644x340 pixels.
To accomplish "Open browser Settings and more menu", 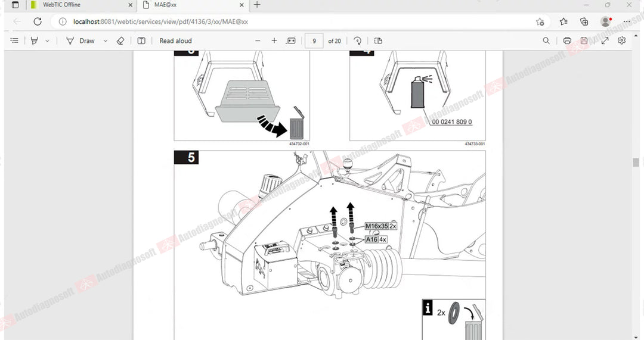I will click(x=626, y=22).
